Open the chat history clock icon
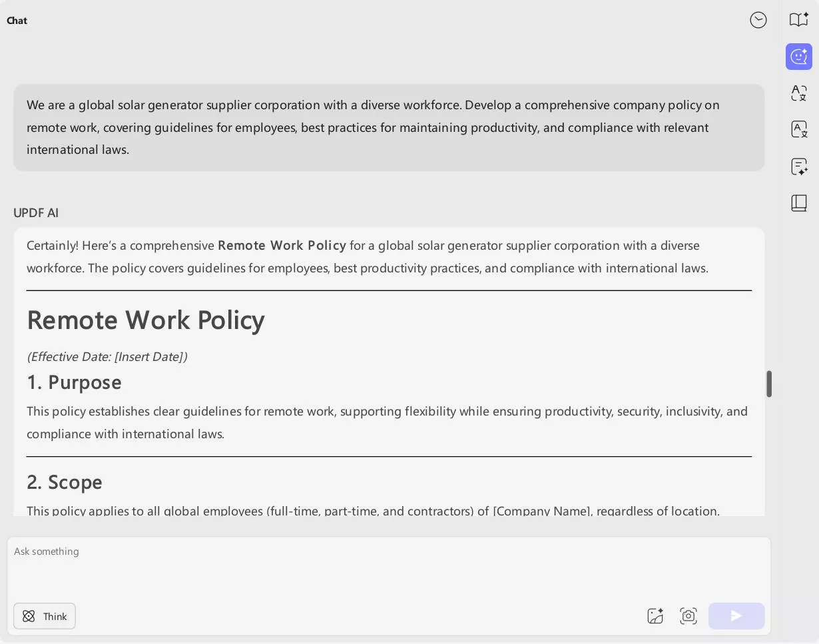The width and height of the screenshot is (819, 644). pyautogui.click(x=758, y=21)
